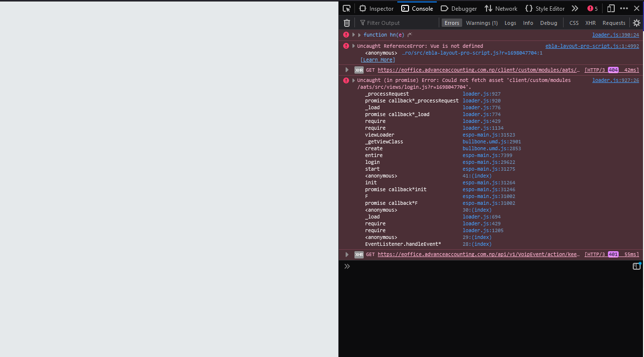Switch to multi-line editor mode icon
The height and width of the screenshot is (357, 644).
pyautogui.click(x=636, y=266)
